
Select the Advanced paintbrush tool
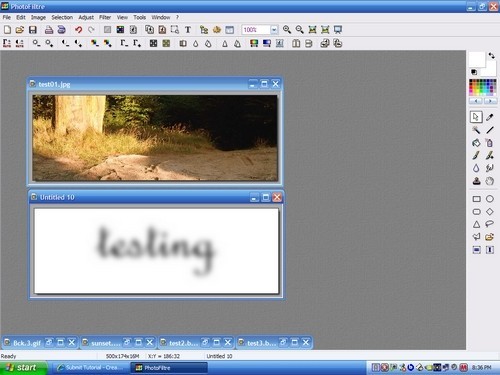click(490, 156)
